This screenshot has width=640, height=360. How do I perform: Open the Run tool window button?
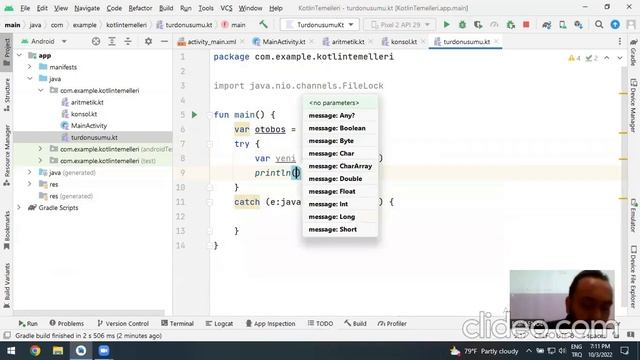[28, 323]
